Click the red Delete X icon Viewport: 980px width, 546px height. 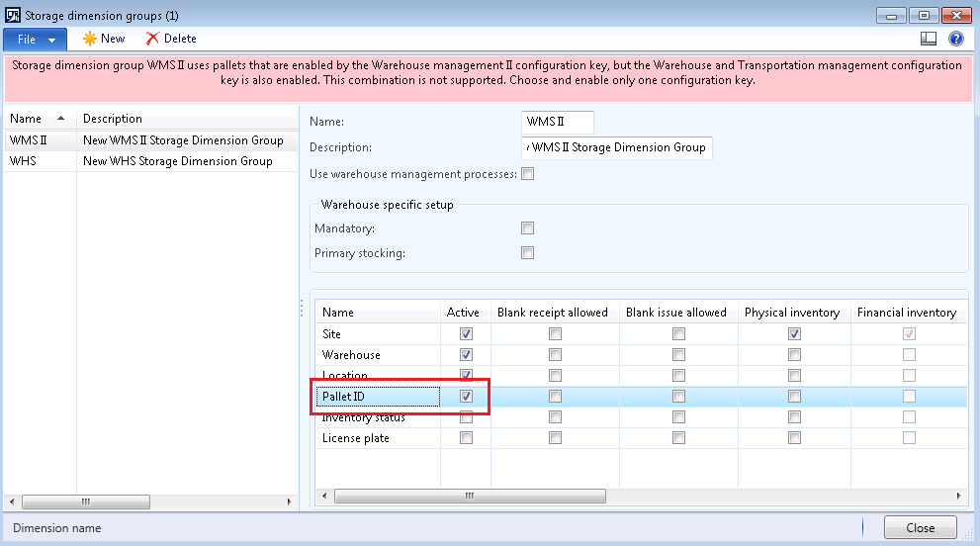tap(152, 39)
